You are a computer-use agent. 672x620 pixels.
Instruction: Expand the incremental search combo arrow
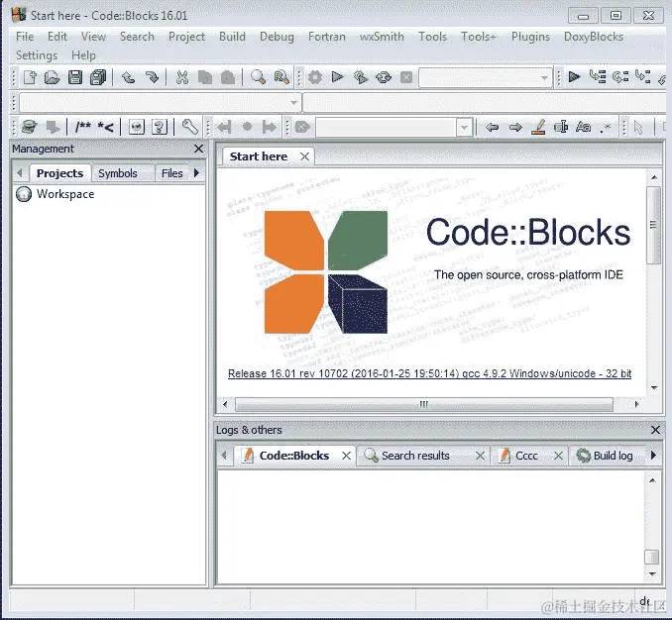(464, 128)
